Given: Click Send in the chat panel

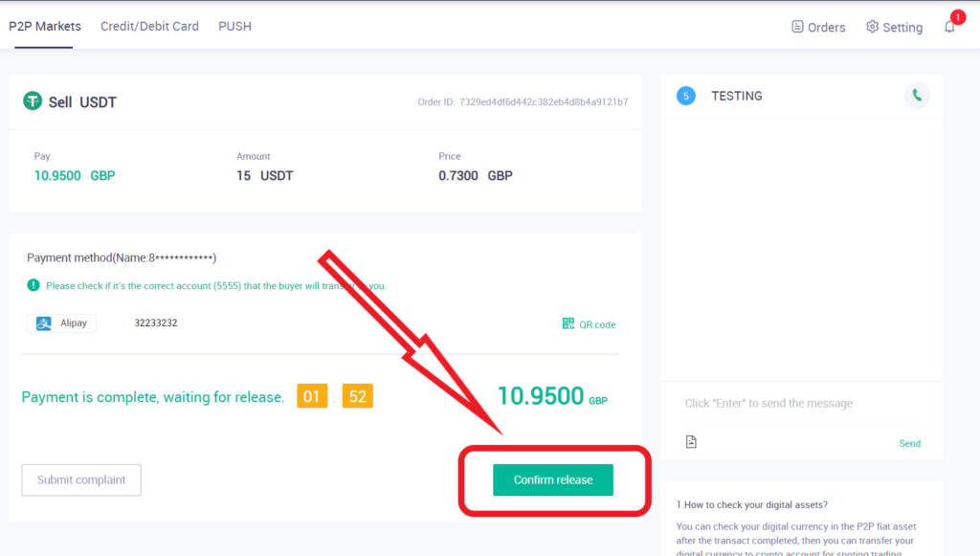Looking at the screenshot, I should point(909,443).
